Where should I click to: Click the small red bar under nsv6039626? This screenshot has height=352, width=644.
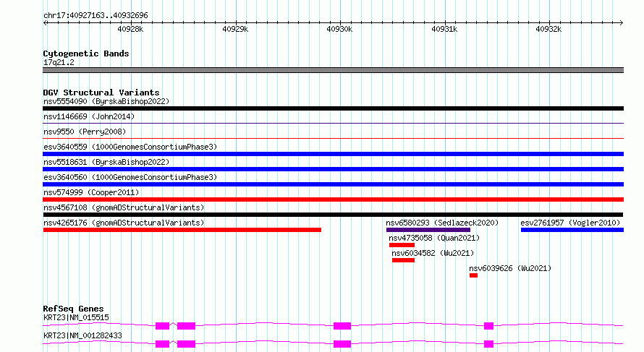(x=473, y=275)
